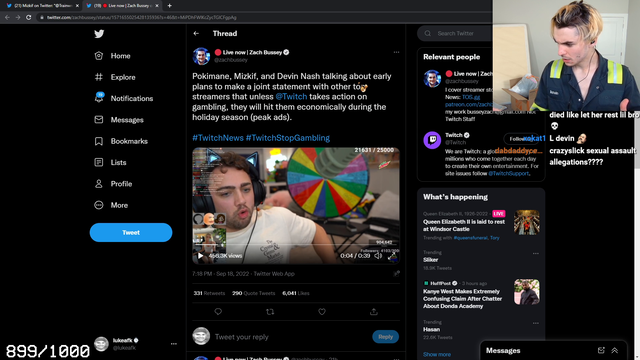Click the browser address bar URL
The width and height of the screenshot is (640, 360).
pyautogui.click(x=142, y=18)
